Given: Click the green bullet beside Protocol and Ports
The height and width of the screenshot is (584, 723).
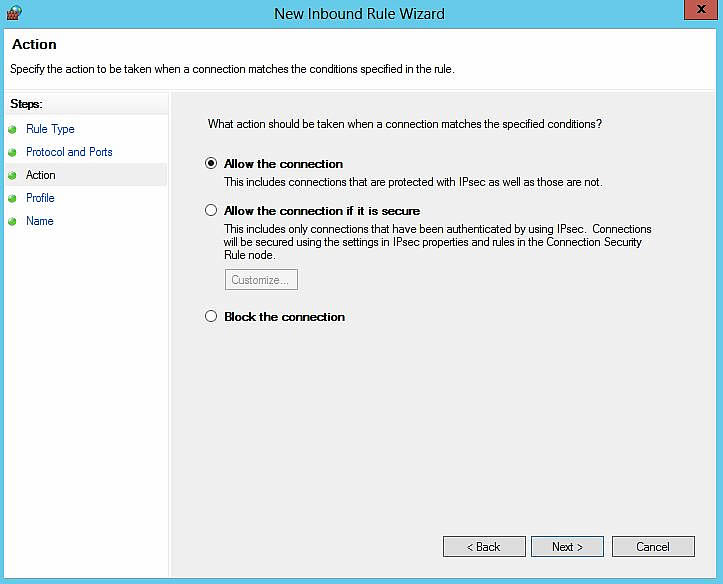Looking at the screenshot, I should (x=12, y=153).
